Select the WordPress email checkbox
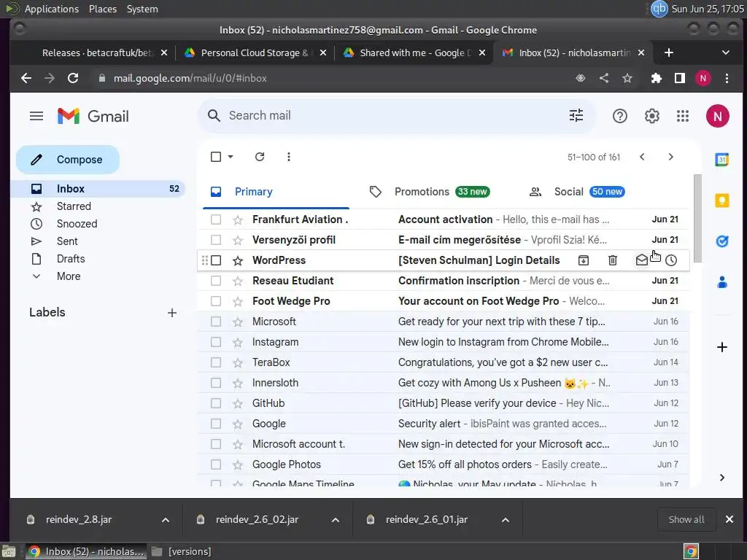The height and width of the screenshot is (560, 747). pyautogui.click(x=216, y=260)
